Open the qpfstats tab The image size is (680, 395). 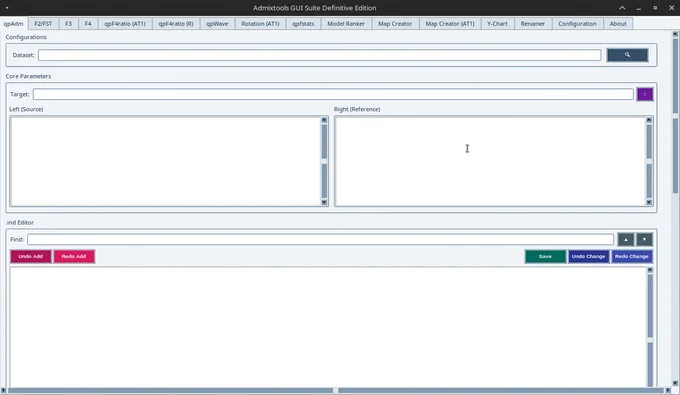(303, 24)
